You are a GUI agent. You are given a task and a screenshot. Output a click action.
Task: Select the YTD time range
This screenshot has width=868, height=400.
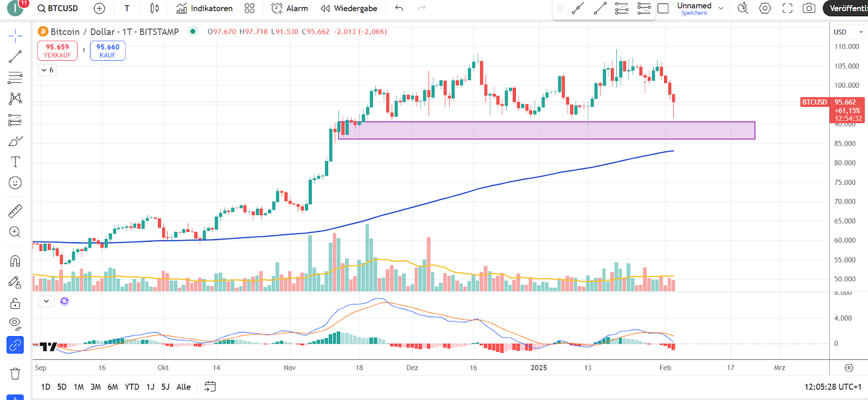point(132,387)
